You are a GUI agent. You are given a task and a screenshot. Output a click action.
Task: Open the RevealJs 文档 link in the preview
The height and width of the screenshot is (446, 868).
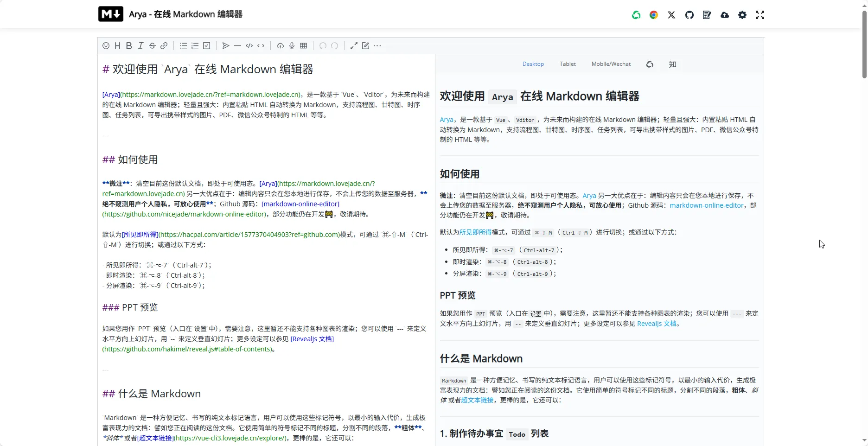(657, 324)
